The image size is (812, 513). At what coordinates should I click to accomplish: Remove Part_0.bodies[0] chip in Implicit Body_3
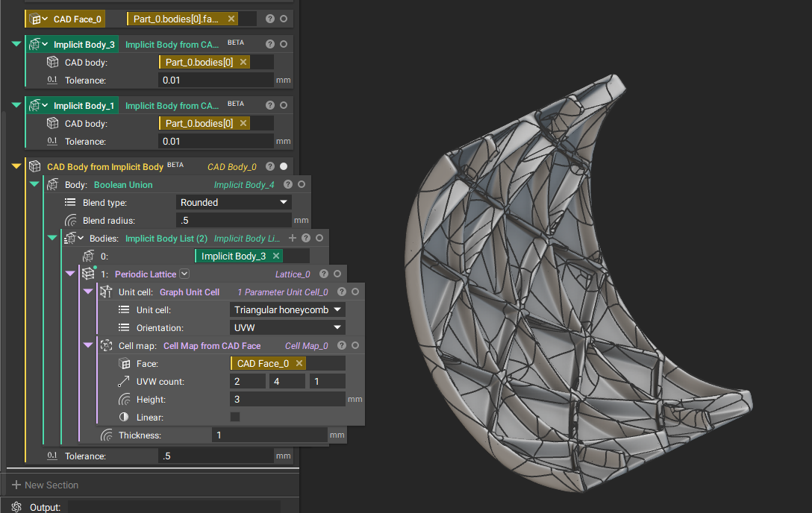pyautogui.click(x=243, y=62)
